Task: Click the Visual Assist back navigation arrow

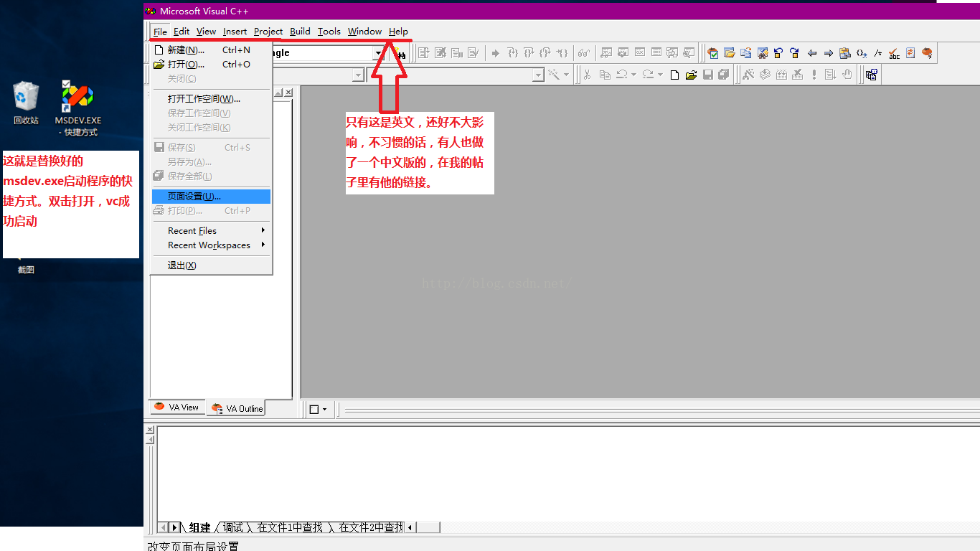Action: pyautogui.click(x=812, y=53)
